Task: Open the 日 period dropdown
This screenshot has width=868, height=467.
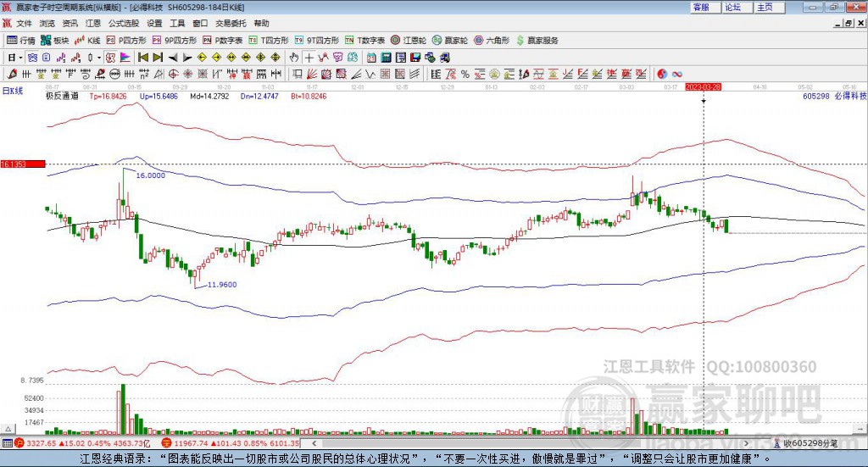Action: [x=14, y=58]
